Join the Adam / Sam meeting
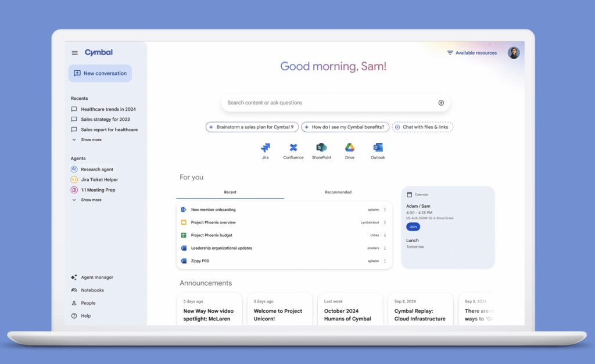Screen dimensions: 595x364 [x=413, y=226]
